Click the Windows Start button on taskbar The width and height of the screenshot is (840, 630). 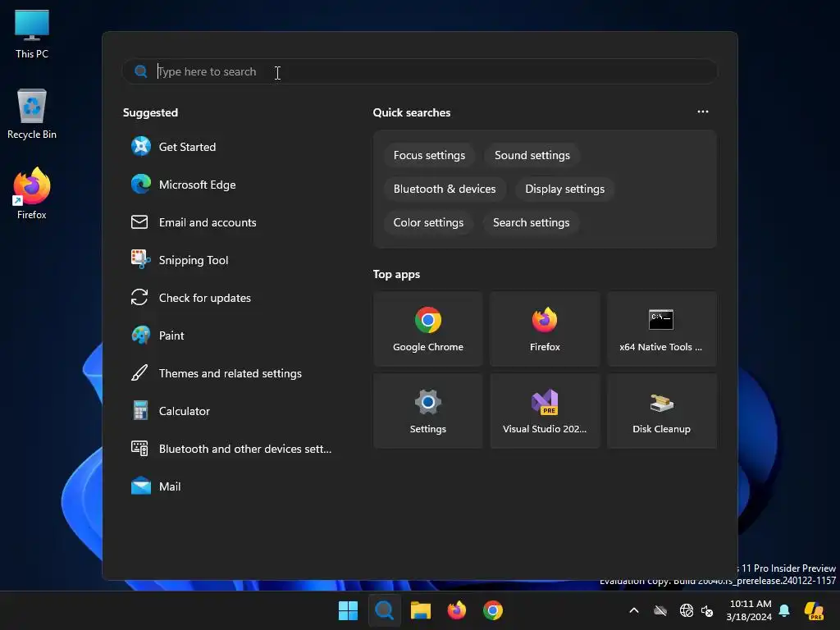348,610
